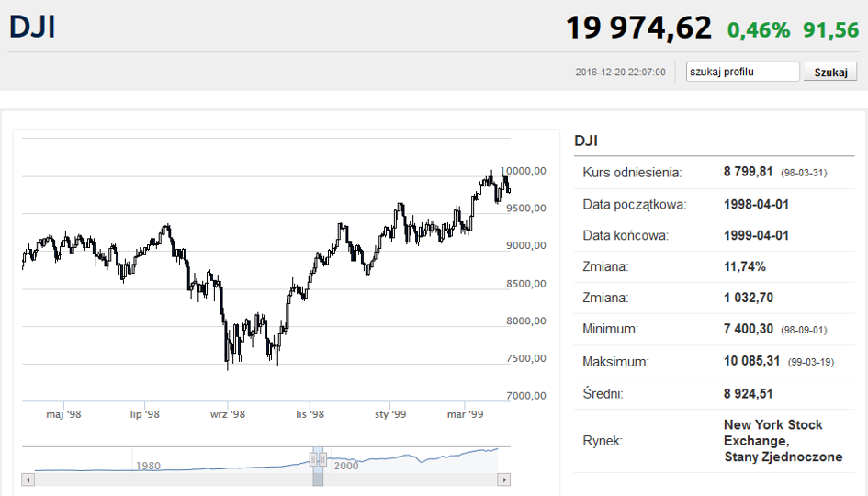Click the Data początkowa 1998-04-01 value
Viewport: 868px width, 496px height.
click(756, 204)
